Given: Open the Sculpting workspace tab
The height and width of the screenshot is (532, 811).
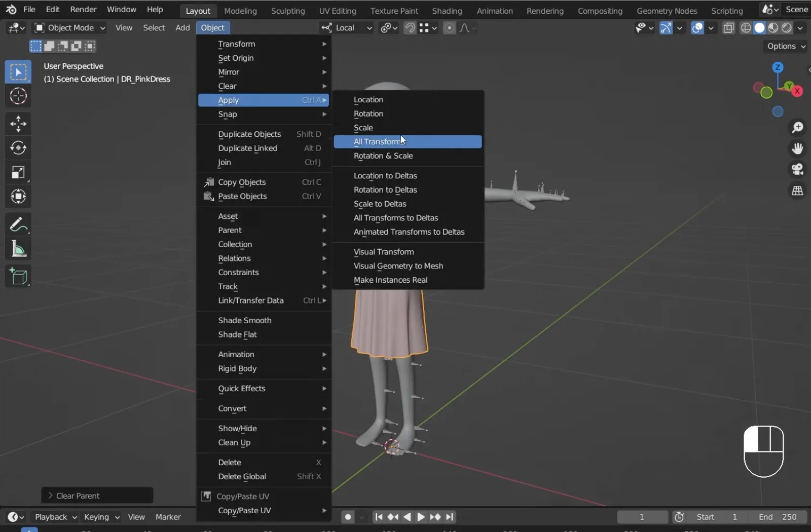Looking at the screenshot, I should coord(288,11).
